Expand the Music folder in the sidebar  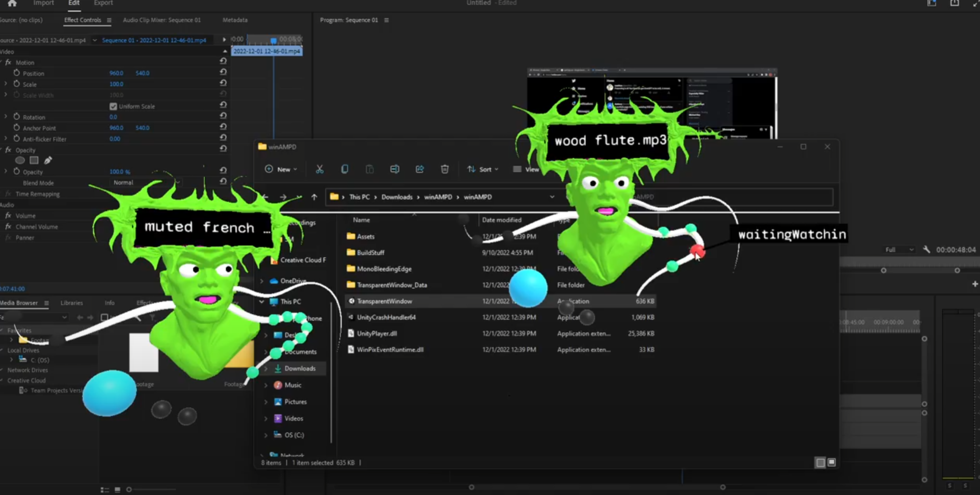point(266,386)
